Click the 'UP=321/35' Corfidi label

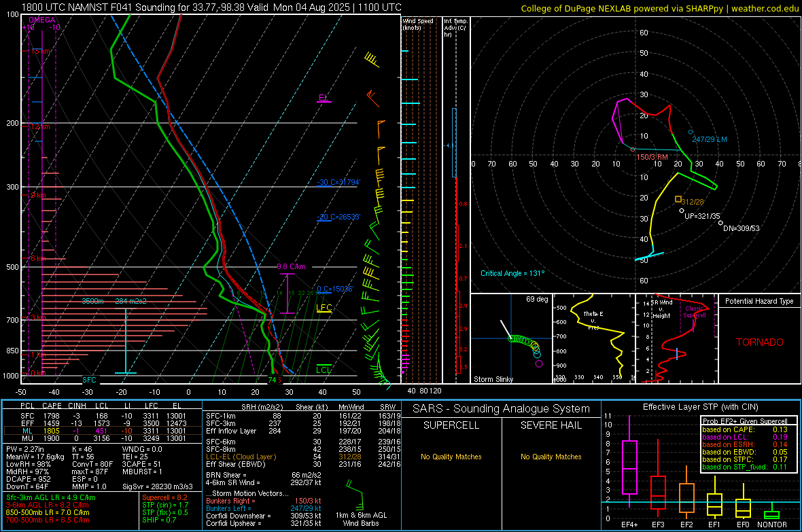tap(702, 216)
